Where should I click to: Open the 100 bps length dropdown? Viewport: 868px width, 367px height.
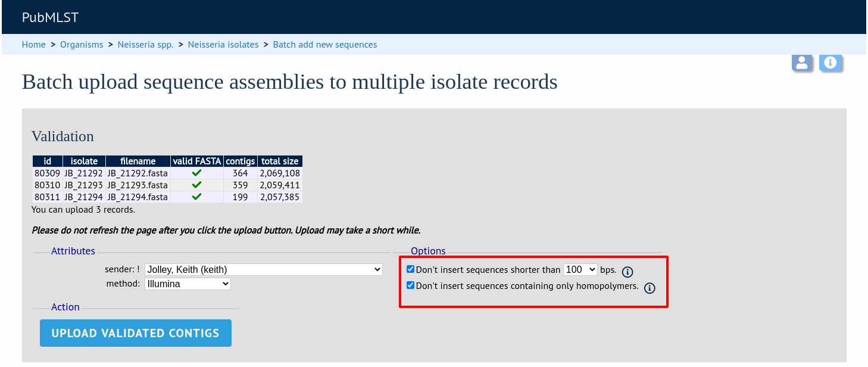pos(580,269)
